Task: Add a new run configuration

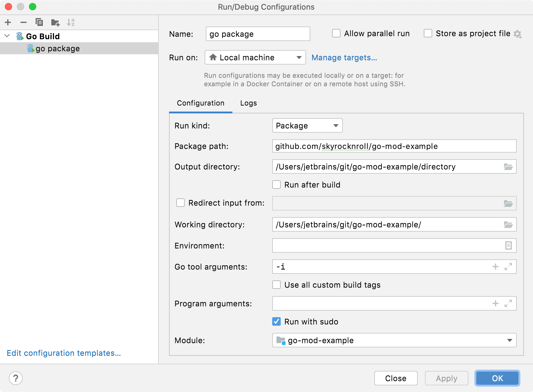Action: [x=8, y=22]
